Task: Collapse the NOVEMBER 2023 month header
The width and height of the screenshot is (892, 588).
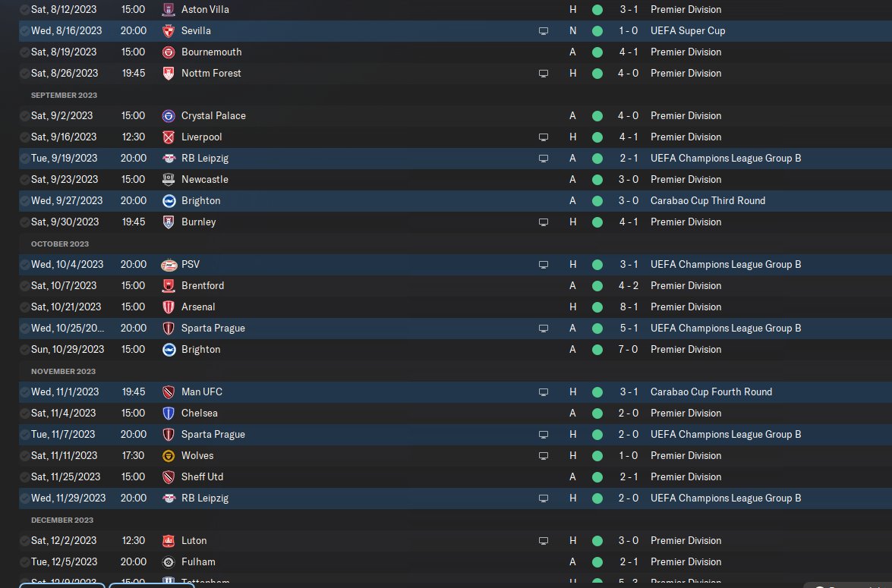Action: [x=63, y=371]
